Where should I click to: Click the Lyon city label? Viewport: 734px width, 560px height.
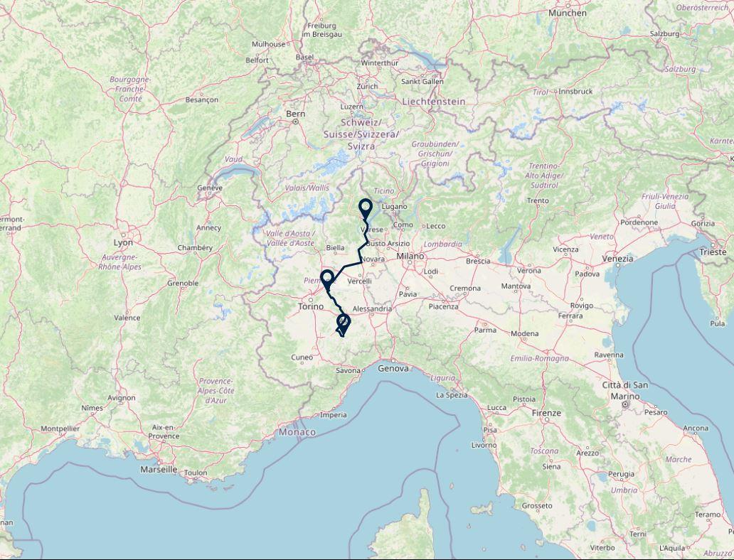pos(124,243)
